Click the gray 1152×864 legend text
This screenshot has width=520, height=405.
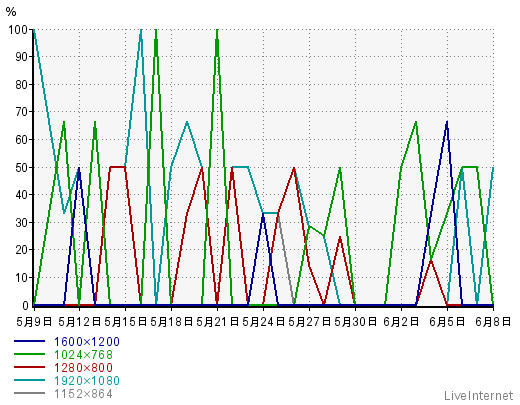[x=83, y=394]
